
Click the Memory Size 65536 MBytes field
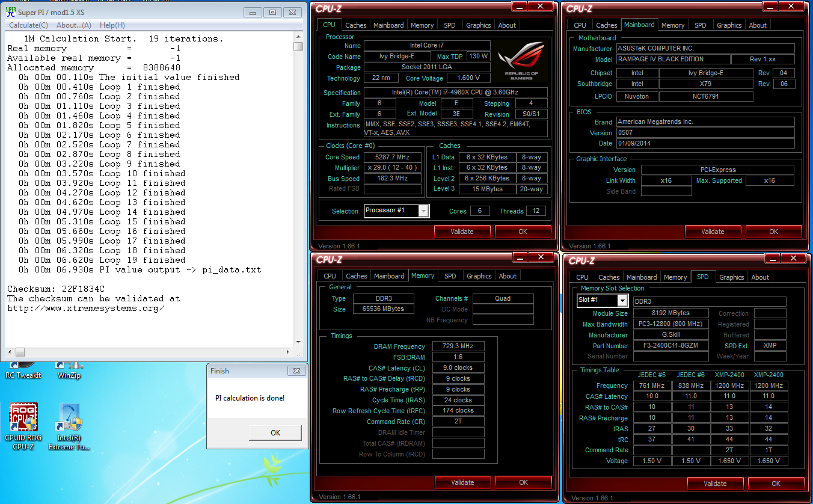point(382,309)
